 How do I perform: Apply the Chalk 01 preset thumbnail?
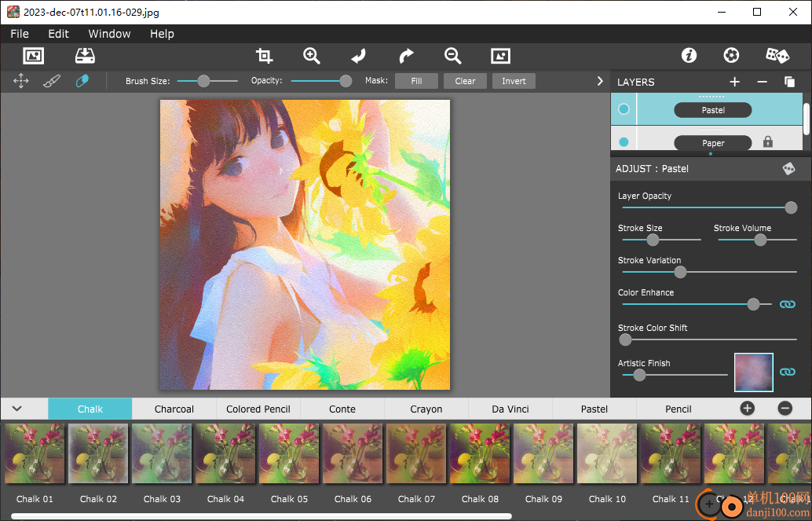[35, 453]
